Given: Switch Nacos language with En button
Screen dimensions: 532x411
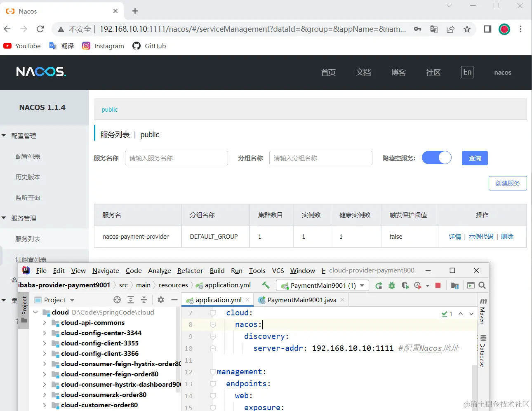Looking at the screenshot, I should tap(467, 72).
